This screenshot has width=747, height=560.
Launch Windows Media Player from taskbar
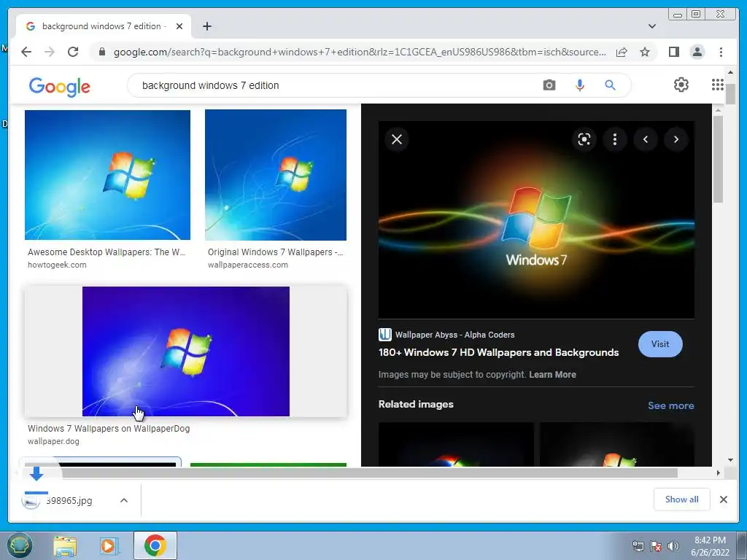click(109, 545)
